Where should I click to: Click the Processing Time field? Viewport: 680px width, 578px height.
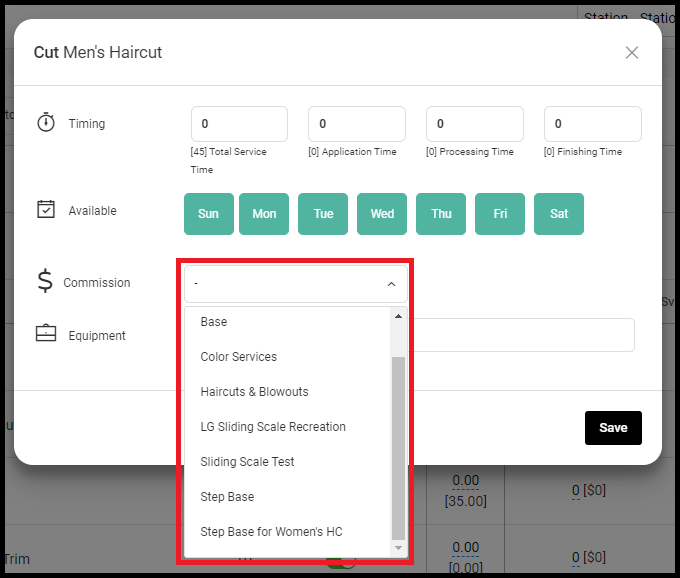[475, 124]
